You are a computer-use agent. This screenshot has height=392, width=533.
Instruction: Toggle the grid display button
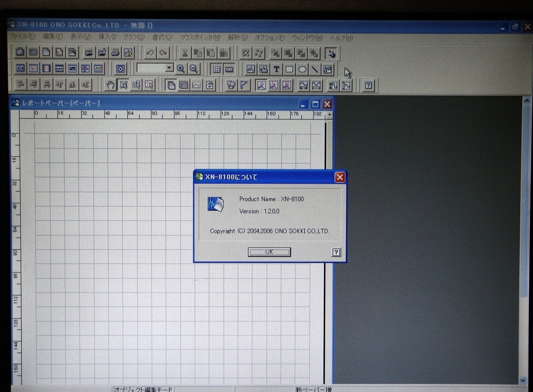pos(216,70)
